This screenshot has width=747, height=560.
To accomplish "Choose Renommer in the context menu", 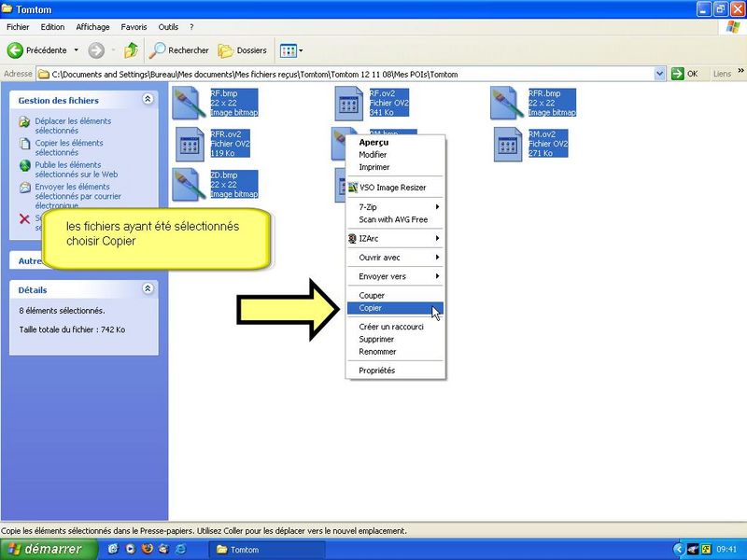I will click(x=395, y=352).
